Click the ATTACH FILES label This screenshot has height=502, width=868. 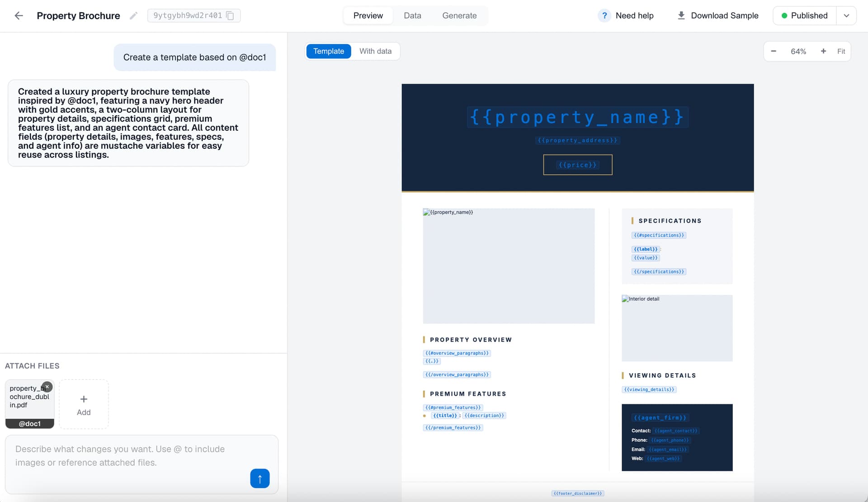[32, 366]
